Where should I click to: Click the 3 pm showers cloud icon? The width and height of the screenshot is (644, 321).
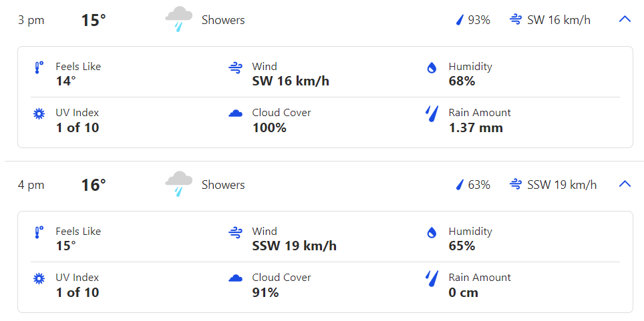179,19
